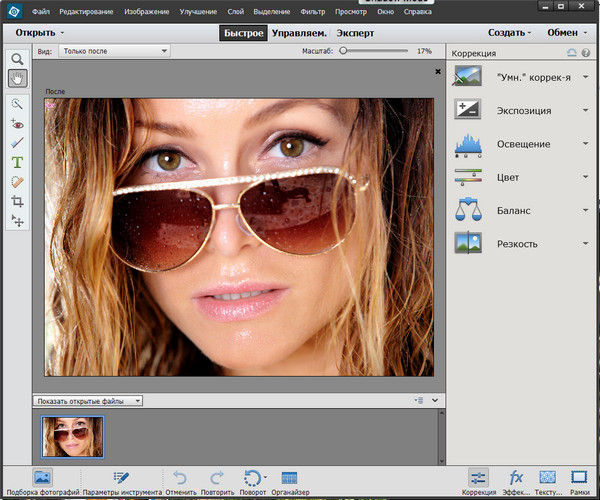
Task: Toggle the Параметры инструмента panel
Action: pos(121,478)
